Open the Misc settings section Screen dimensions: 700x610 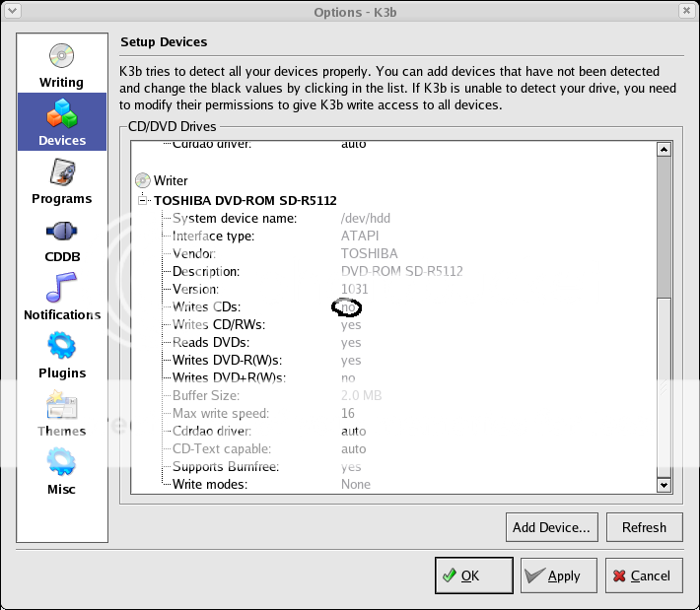[x=61, y=471]
